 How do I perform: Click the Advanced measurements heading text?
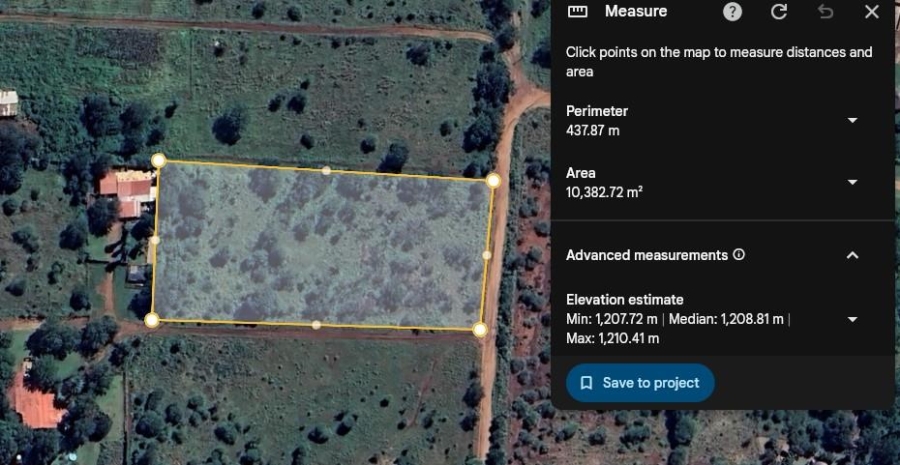[x=646, y=255]
